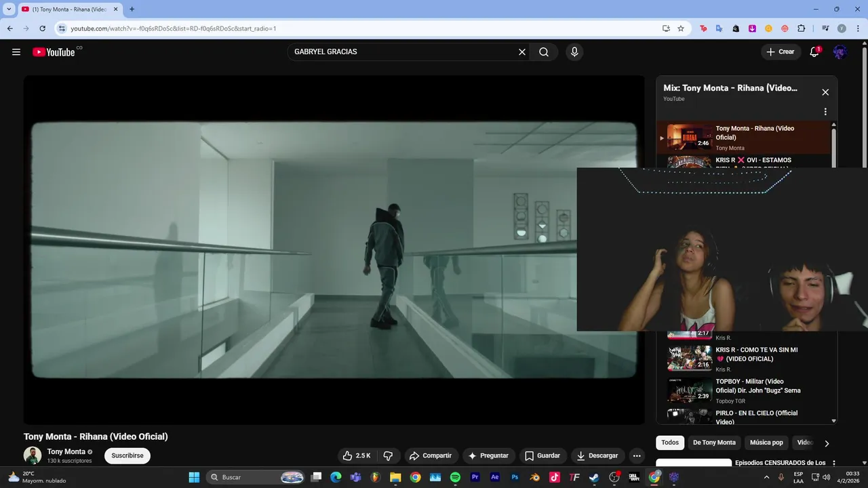Expand the tab search dropdown
The height and width of the screenshot is (488, 868).
9,9
